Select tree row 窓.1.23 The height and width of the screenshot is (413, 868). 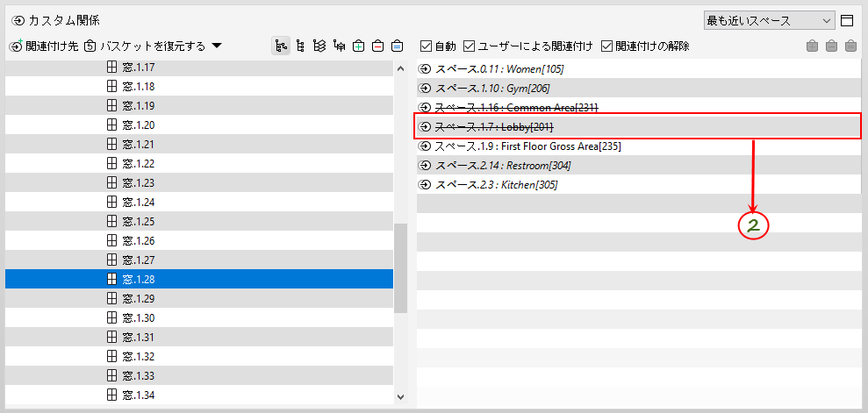pos(199,183)
